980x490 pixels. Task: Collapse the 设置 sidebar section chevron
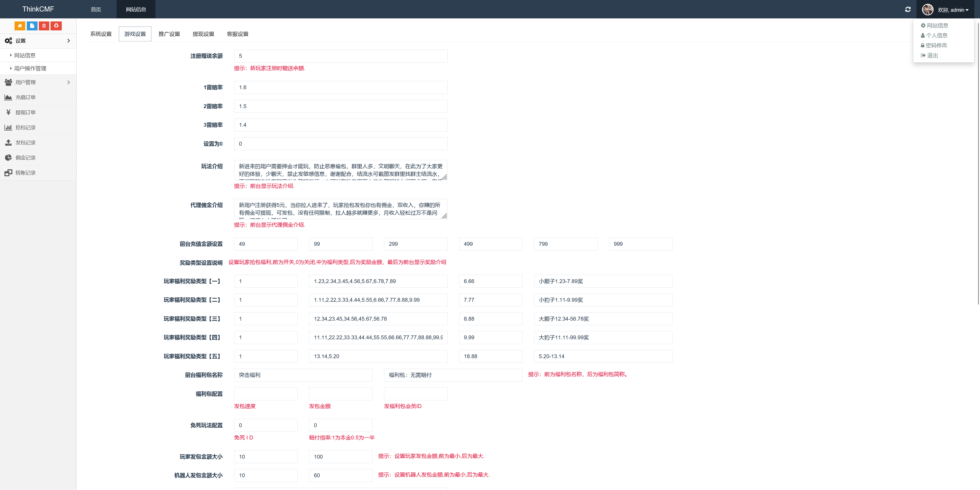tap(68, 41)
